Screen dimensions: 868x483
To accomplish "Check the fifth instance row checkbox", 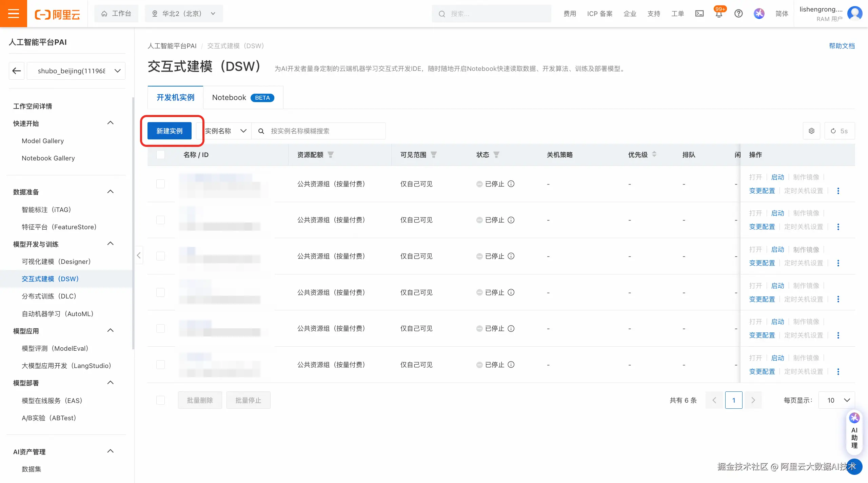I will (x=160, y=328).
